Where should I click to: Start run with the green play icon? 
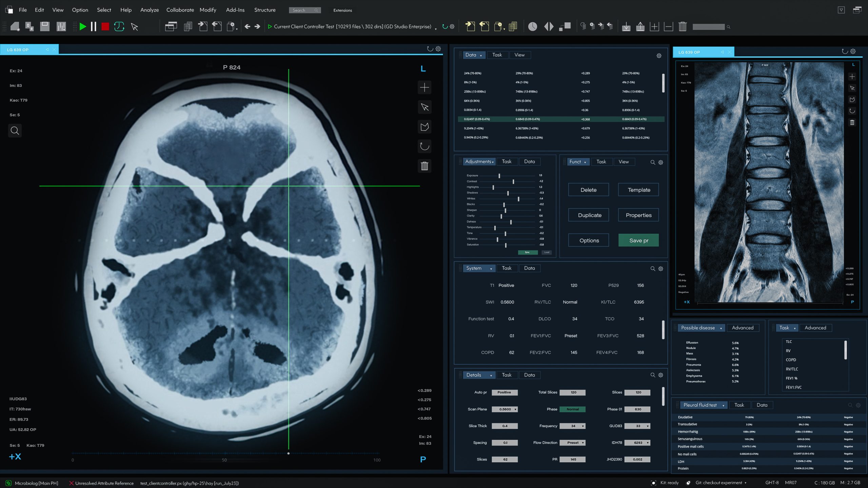click(82, 26)
